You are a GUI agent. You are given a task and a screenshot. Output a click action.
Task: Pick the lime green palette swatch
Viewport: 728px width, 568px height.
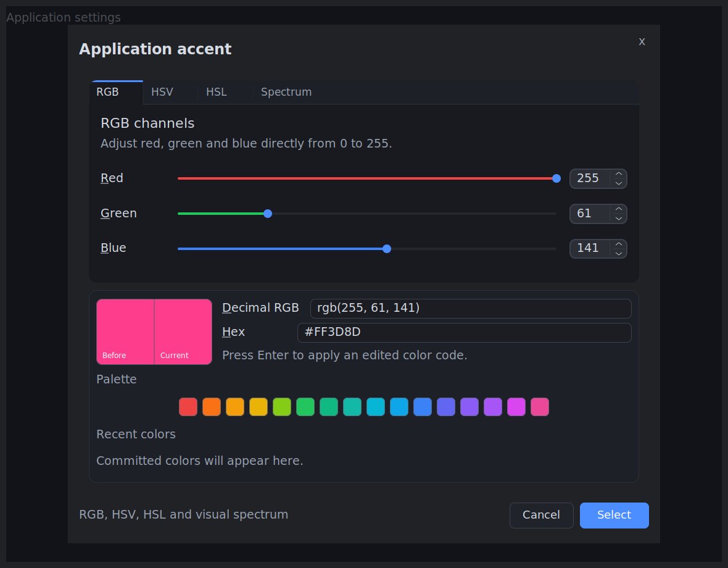[282, 407]
